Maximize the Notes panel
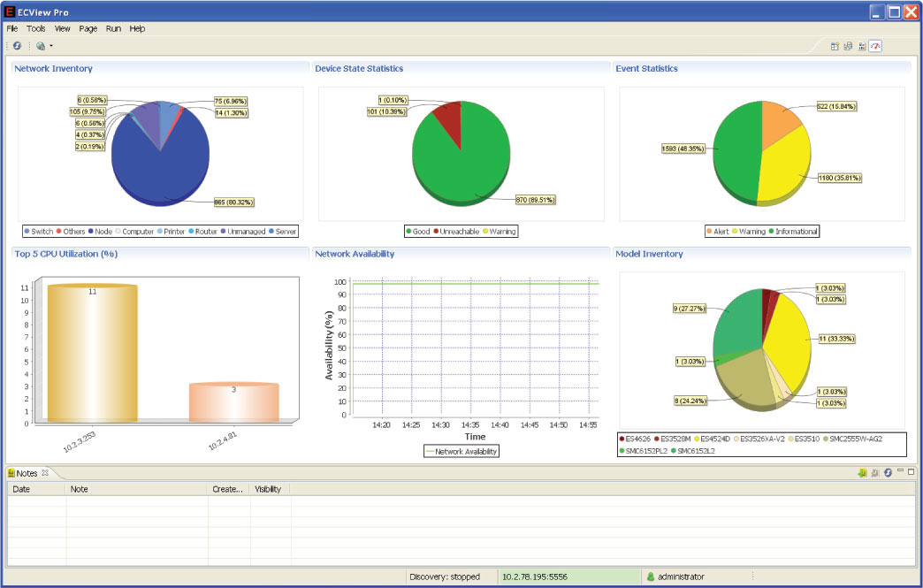The image size is (923, 588). (912, 471)
